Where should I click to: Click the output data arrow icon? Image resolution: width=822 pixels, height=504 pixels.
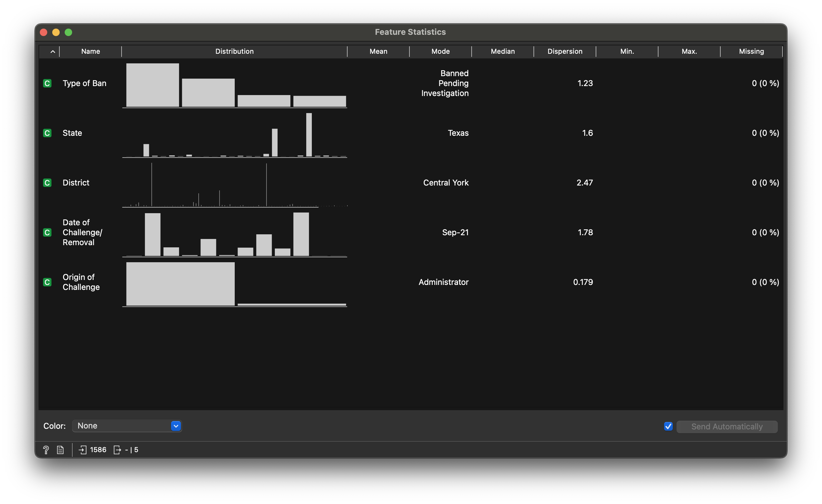tap(117, 450)
